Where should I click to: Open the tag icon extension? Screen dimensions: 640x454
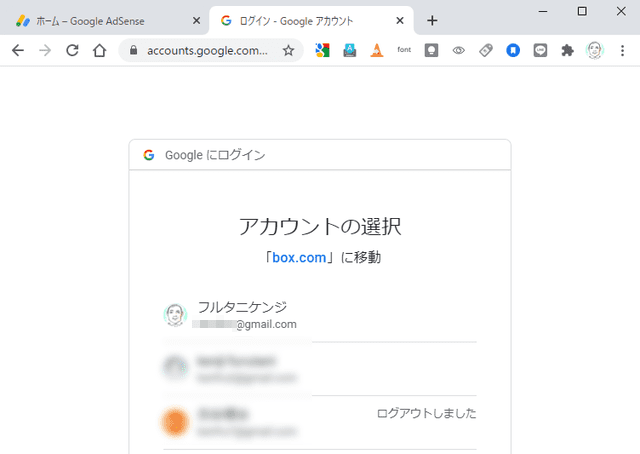486,50
